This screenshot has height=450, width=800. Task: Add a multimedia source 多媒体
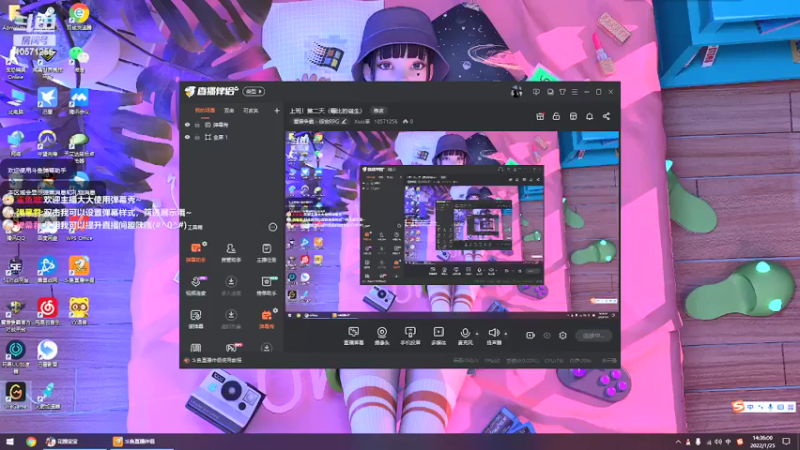pos(438,336)
